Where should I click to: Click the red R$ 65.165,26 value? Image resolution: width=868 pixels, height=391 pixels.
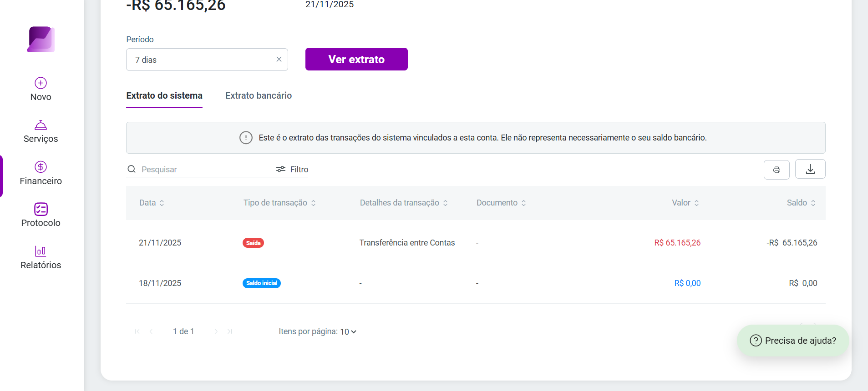coord(677,243)
